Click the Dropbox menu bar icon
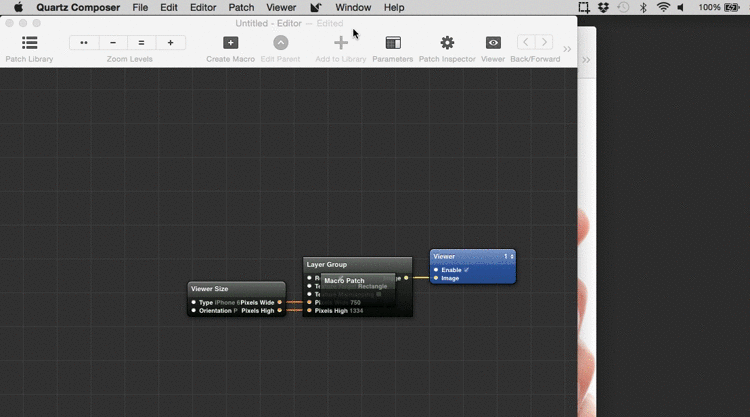Viewport: 750px width, 417px height. pos(604,7)
